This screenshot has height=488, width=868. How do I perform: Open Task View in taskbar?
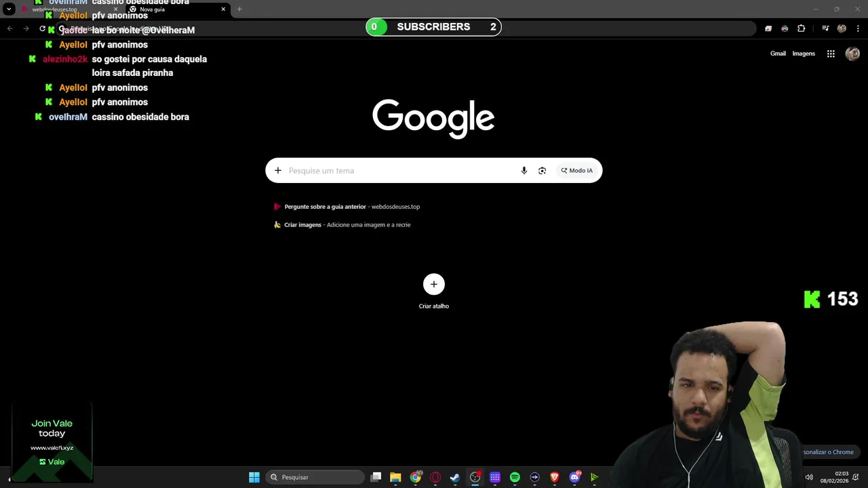pos(376,477)
